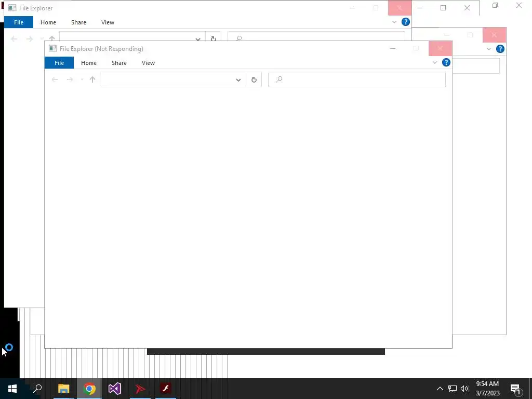
Task: Open Visual Studio from taskbar
Action: [x=115, y=389]
